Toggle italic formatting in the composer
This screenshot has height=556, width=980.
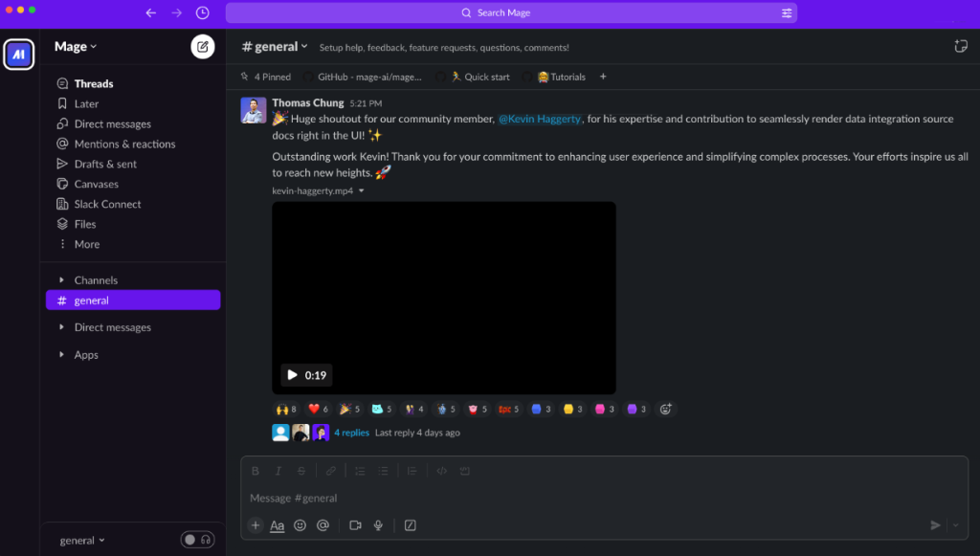pyautogui.click(x=278, y=471)
